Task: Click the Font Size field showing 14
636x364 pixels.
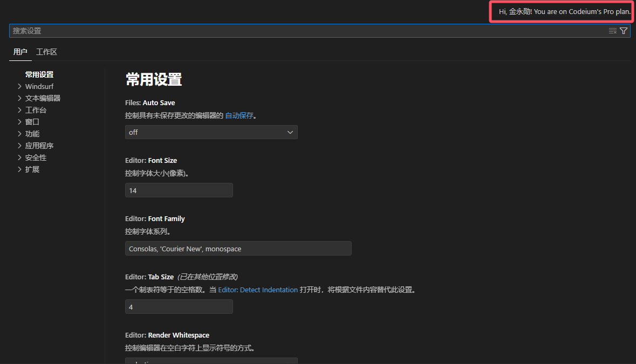Action: click(179, 190)
